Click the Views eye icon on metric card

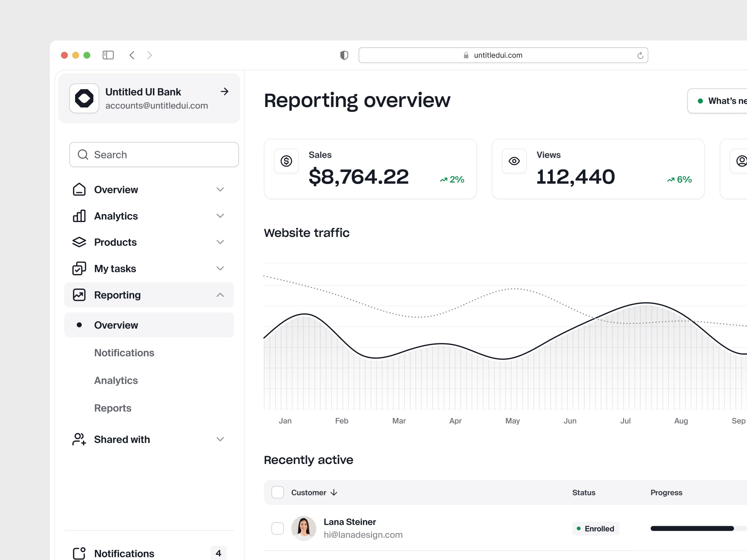click(x=514, y=161)
